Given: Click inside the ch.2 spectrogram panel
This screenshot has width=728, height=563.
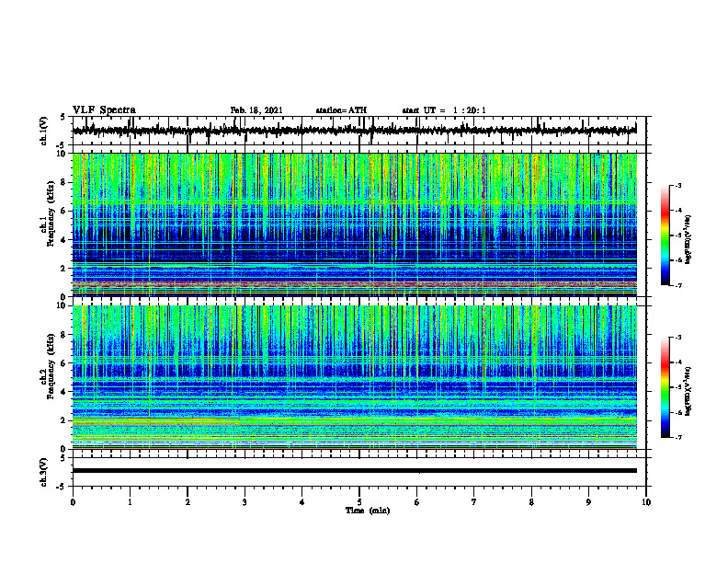Looking at the screenshot, I should click(354, 377).
